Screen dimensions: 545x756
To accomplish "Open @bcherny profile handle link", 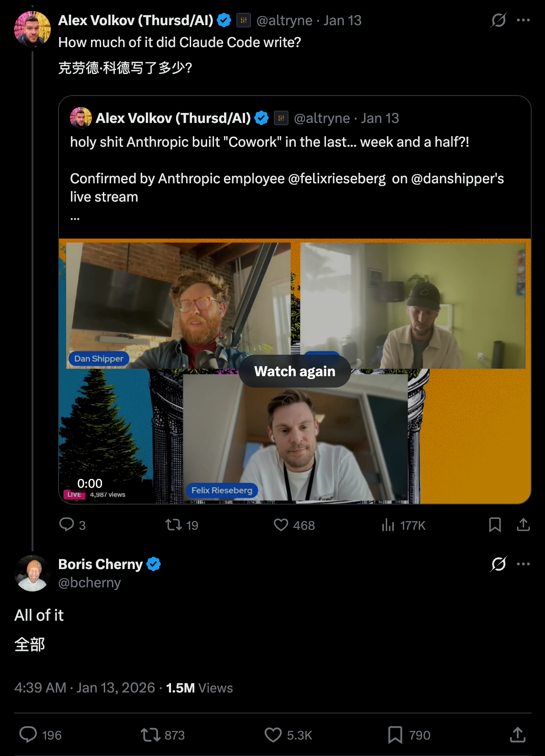I will [90, 583].
